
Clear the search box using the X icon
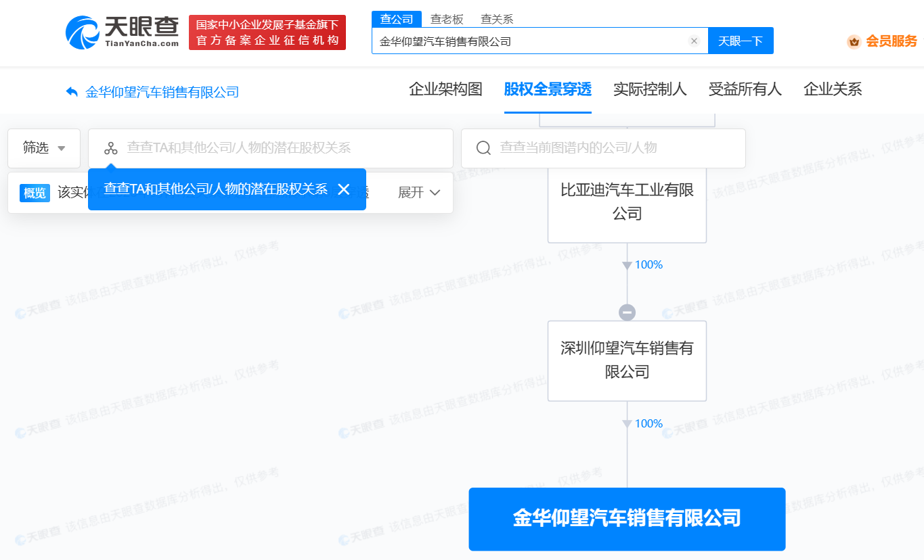(x=694, y=41)
